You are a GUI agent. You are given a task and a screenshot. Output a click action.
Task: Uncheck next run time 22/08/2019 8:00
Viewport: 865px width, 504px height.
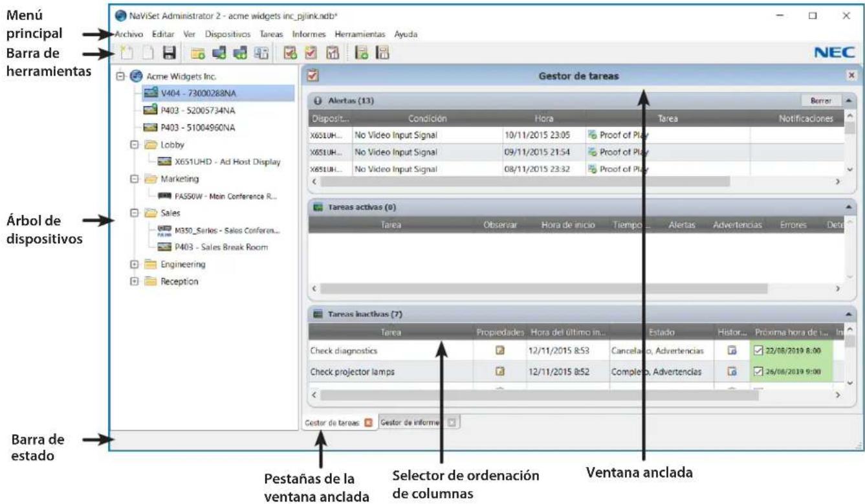[x=759, y=350]
